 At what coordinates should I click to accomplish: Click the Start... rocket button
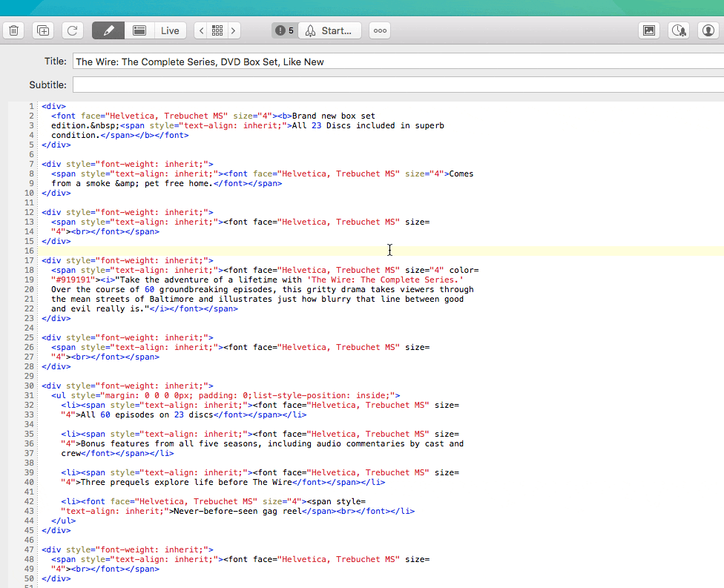tap(329, 30)
